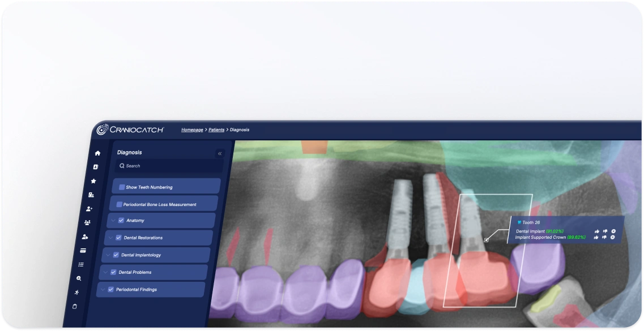Click the Dental Problems label

point(135,272)
